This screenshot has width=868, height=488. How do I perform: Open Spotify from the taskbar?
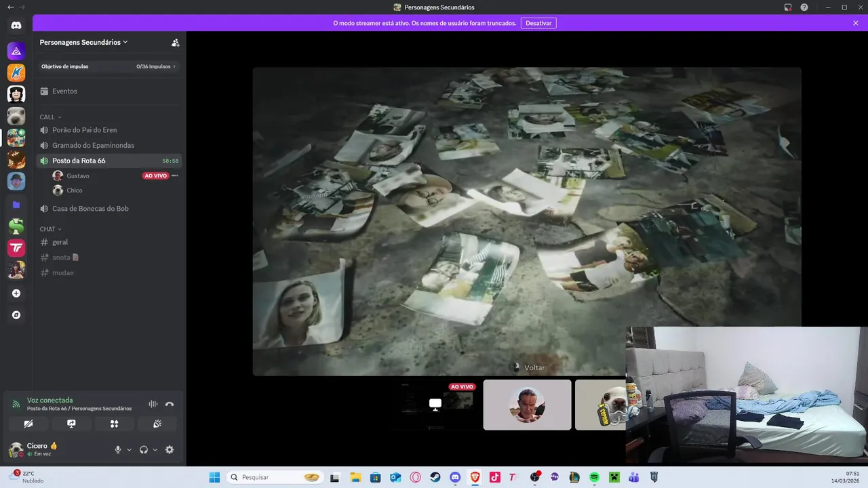click(x=594, y=477)
